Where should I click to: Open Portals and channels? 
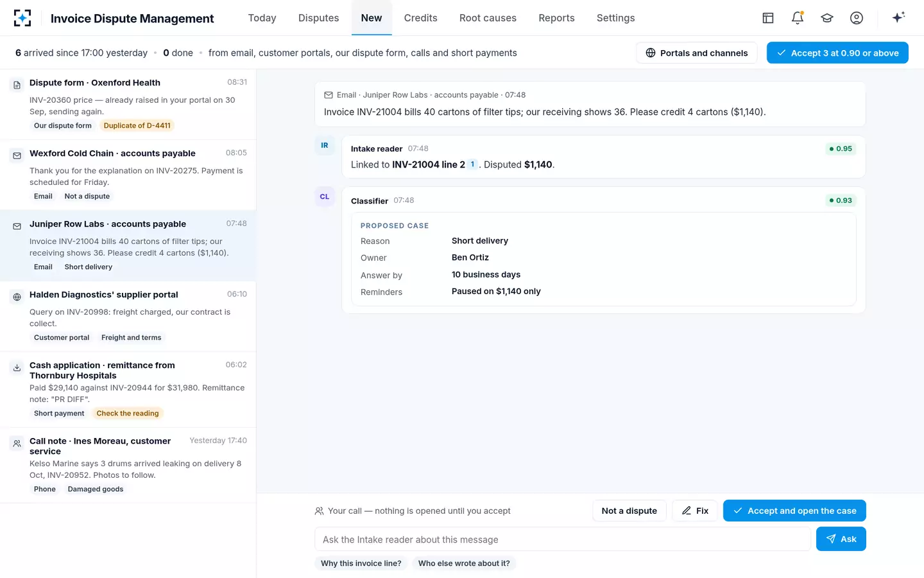(x=697, y=53)
